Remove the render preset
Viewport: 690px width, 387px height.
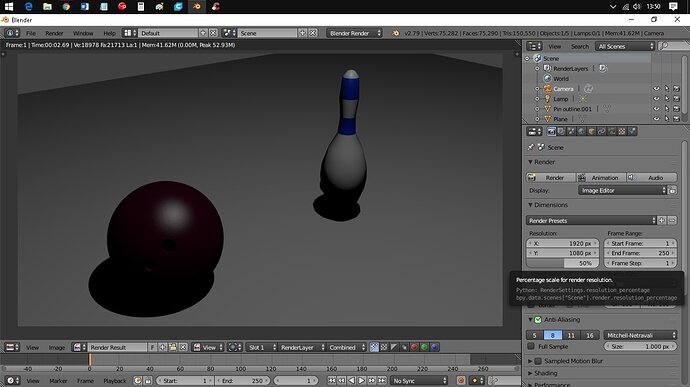coord(672,221)
